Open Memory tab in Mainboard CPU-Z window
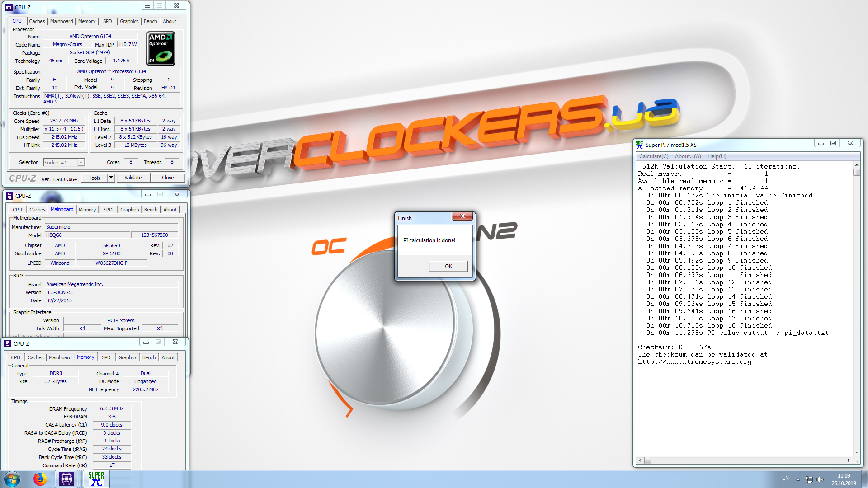The height and width of the screenshot is (488, 868). tap(87, 210)
